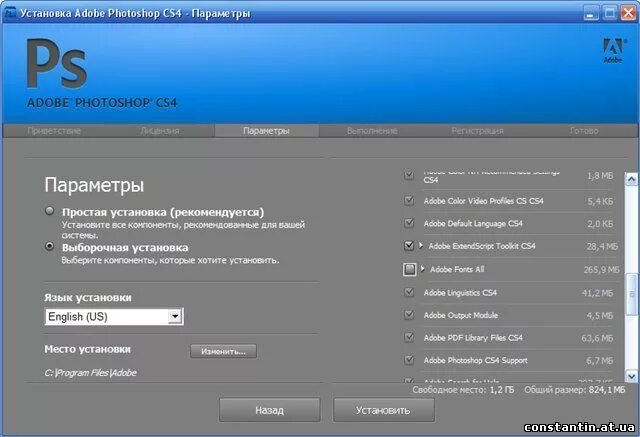Click the Изменить... button to change location
The height and width of the screenshot is (437, 640).
223,351
